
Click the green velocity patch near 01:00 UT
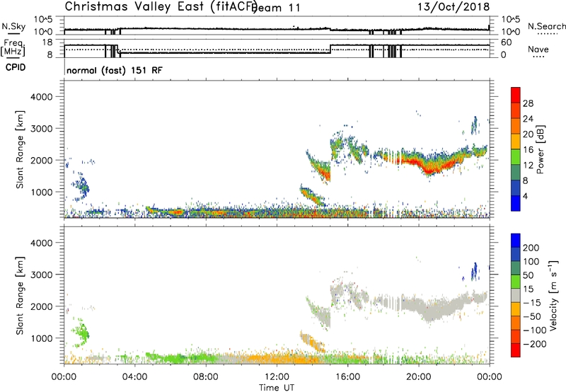82,333
